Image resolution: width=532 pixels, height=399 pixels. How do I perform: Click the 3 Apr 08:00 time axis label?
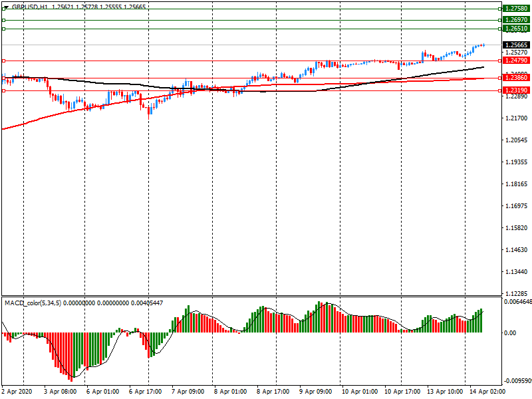point(60,392)
